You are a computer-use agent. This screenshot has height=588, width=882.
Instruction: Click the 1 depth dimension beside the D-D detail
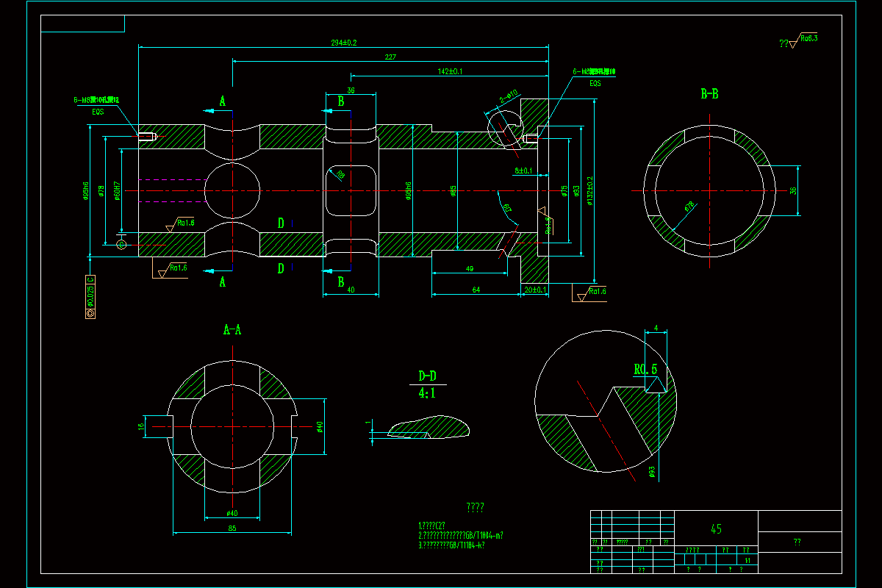tap(368, 423)
